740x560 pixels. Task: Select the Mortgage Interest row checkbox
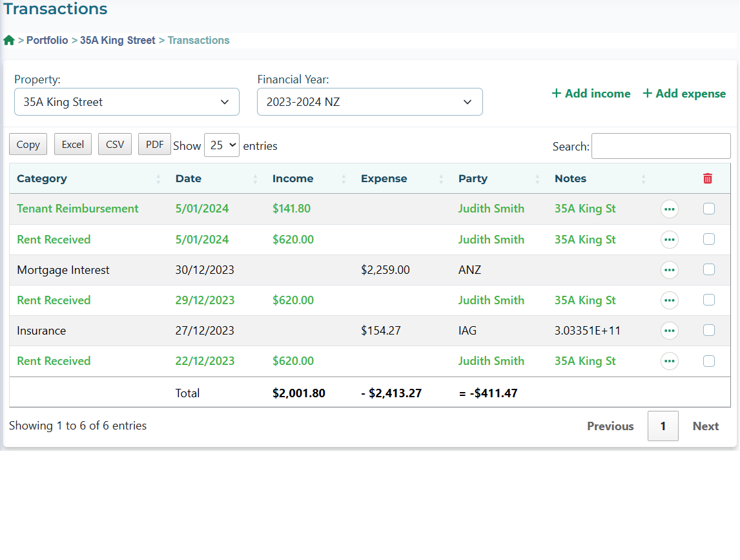(x=708, y=269)
